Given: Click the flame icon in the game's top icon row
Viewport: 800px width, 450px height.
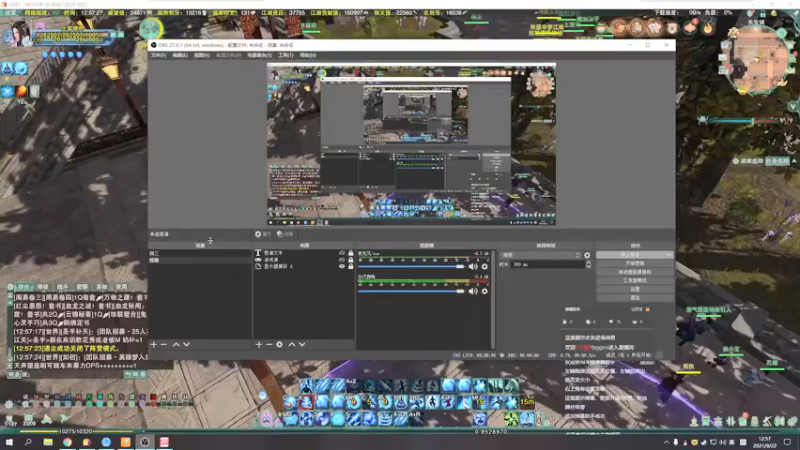Looking at the screenshot, I should 708,28.
